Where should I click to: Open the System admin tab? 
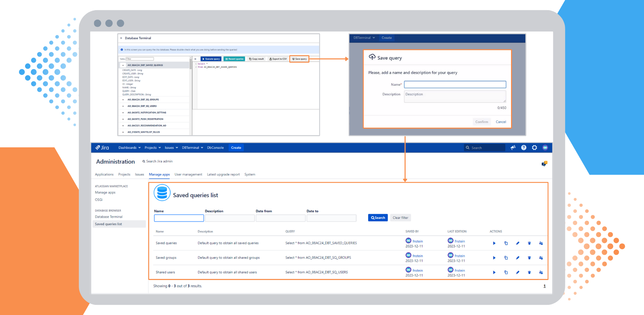pos(250,174)
